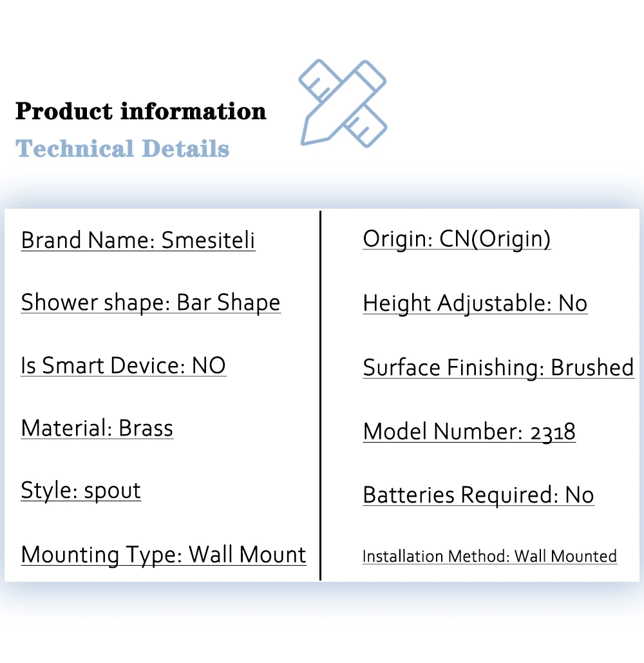Click the number 2318 in model row

pos(553,432)
